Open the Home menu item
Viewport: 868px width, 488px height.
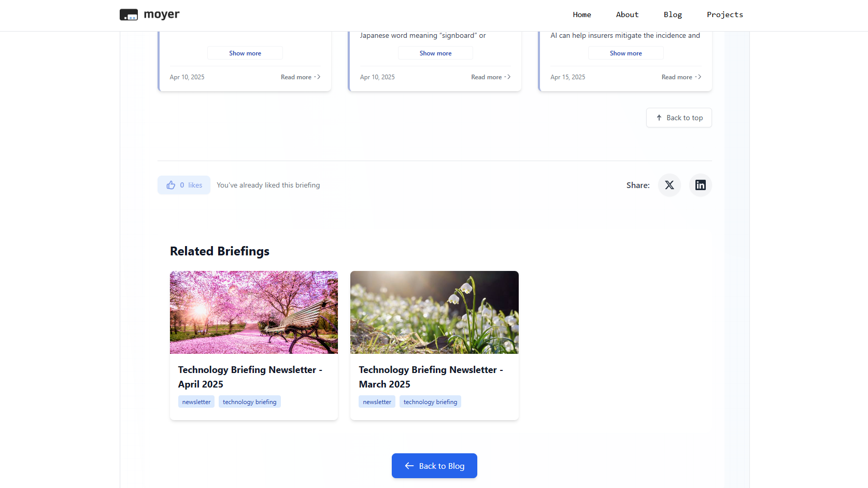(581, 15)
